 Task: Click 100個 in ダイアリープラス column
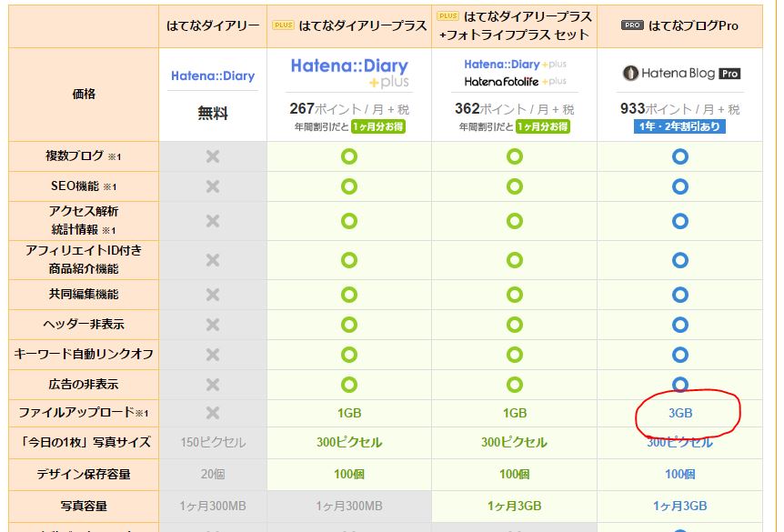[x=349, y=474]
